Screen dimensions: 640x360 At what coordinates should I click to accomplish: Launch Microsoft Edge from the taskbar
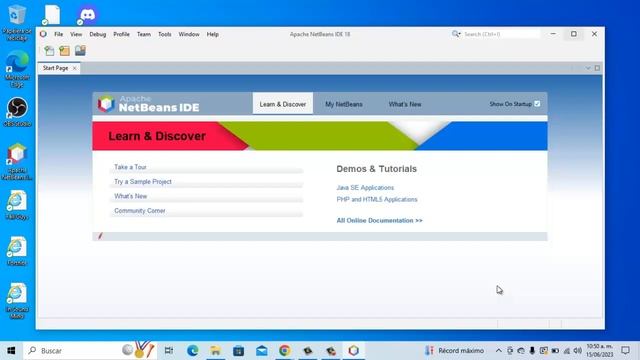click(192, 351)
